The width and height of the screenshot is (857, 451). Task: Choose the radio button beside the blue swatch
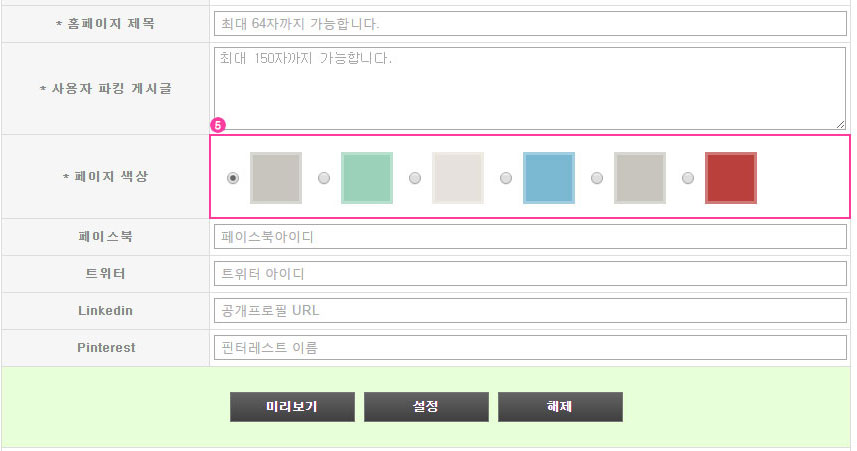click(506, 178)
